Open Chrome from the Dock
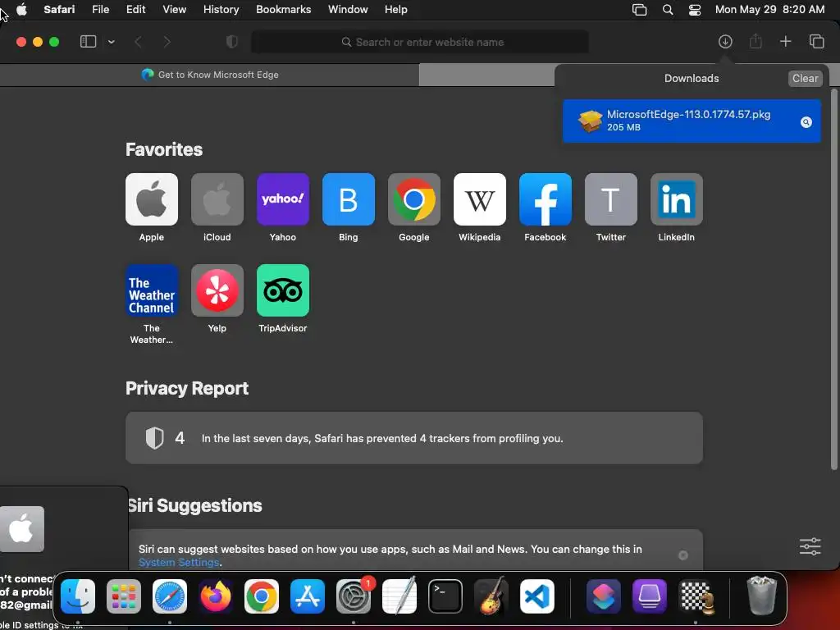Screen dimensions: 840x630 (x=262, y=596)
